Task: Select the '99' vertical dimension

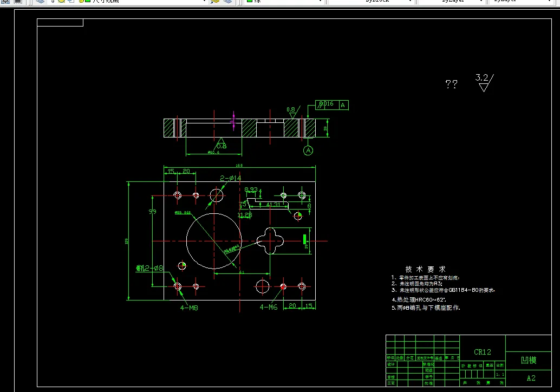Action: (x=153, y=211)
